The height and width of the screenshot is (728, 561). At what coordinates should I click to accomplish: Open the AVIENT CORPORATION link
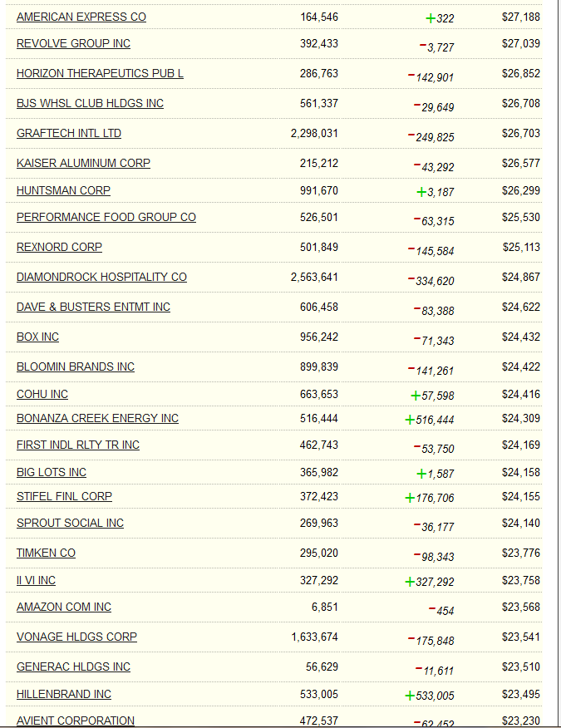[76, 721]
